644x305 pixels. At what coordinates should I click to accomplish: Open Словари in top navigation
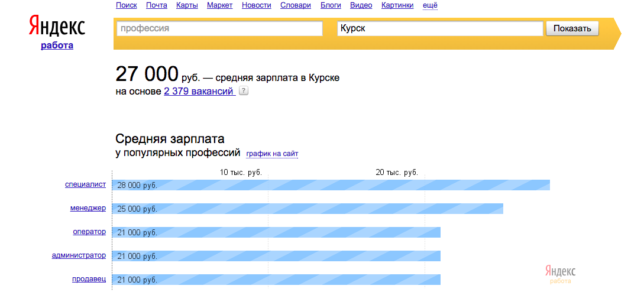click(295, 5)
